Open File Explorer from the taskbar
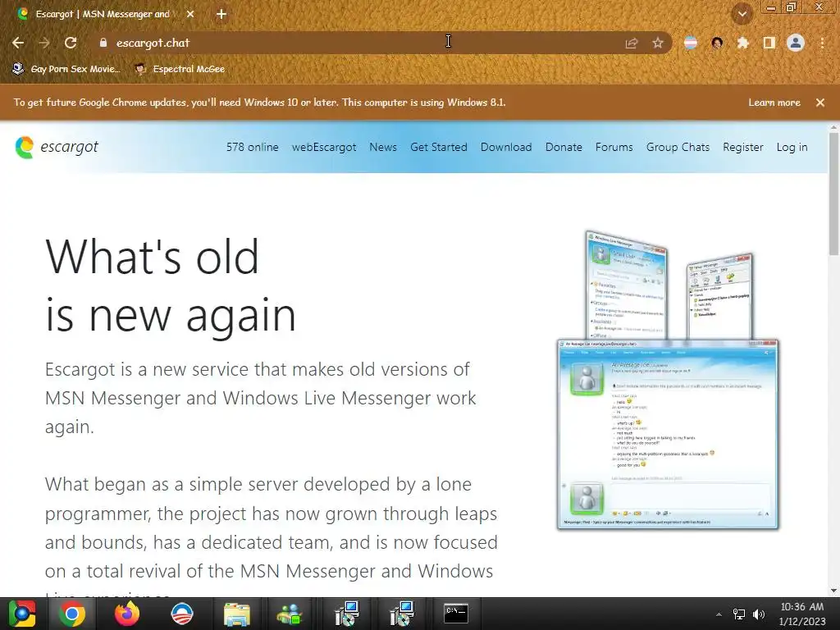The width and height of the screenshot is (840, 630). (x=236, y=614)
